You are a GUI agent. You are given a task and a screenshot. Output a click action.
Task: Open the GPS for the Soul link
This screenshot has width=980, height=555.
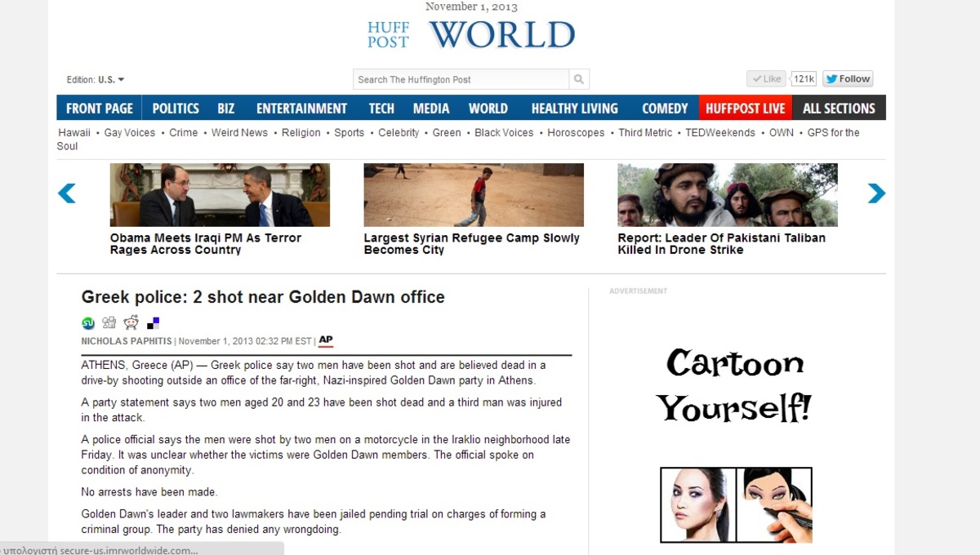833,133
